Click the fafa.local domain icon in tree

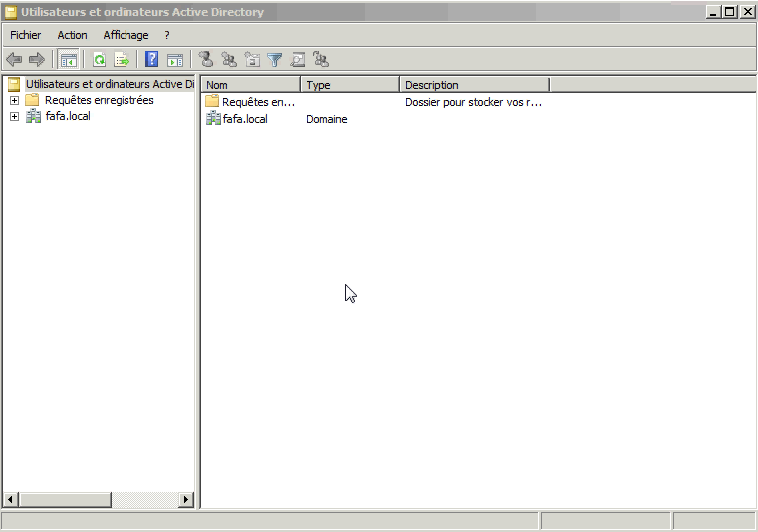33,116
